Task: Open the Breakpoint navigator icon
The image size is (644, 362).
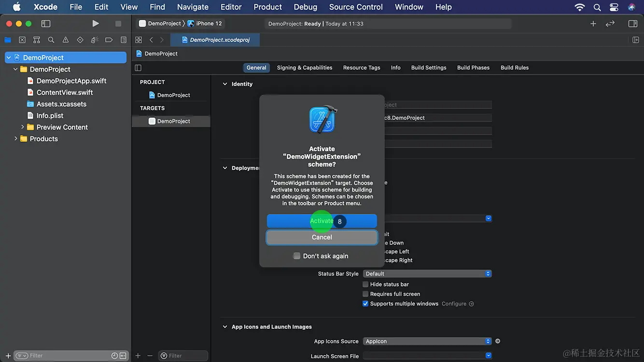Action: [109, 40]
